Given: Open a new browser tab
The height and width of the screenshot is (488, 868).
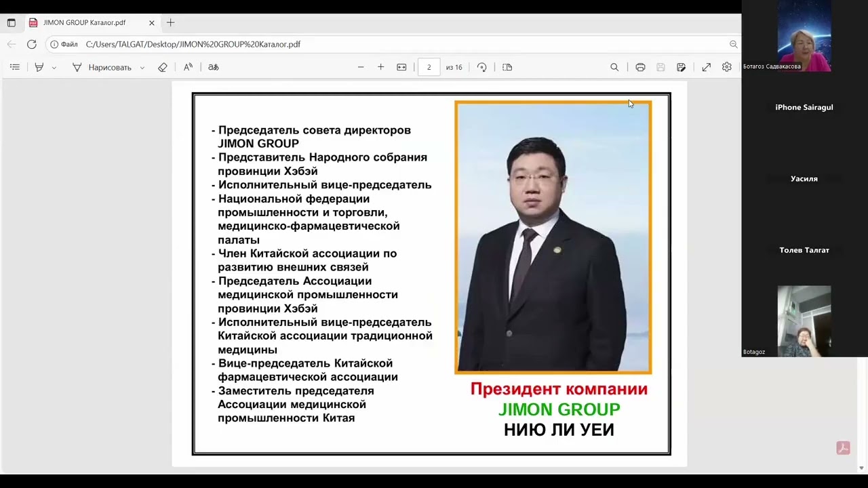Looking at the screenshot, I should pyautogui.click(x=170, y=22).
